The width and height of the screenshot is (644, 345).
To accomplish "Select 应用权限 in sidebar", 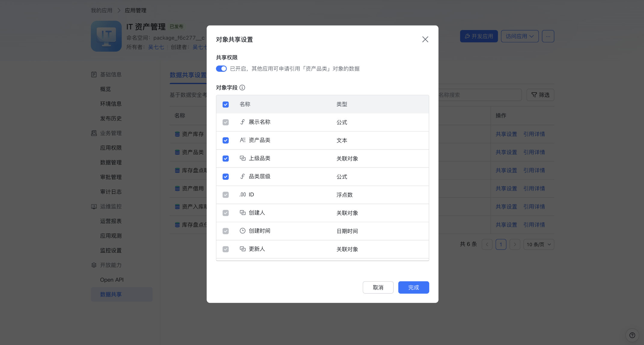I will (111, 148).
